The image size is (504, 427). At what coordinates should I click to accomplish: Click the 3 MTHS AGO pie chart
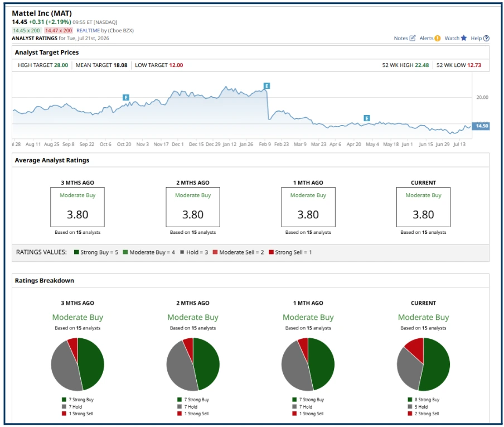[x=77, y=364]
